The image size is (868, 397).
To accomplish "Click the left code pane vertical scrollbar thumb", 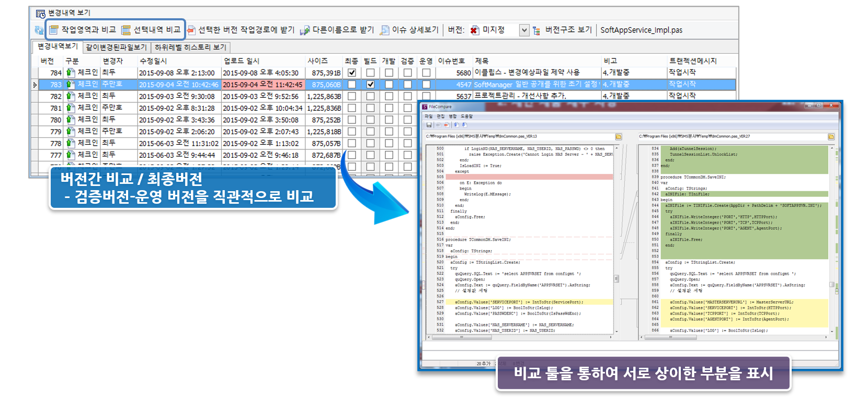I will [x=616, y=278].
